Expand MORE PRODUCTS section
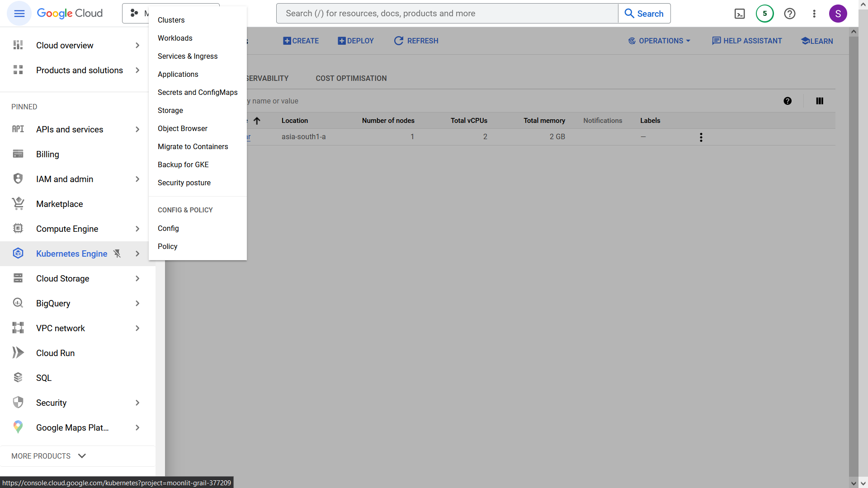Viewport: 868px width, 488px height. [48, 456]
